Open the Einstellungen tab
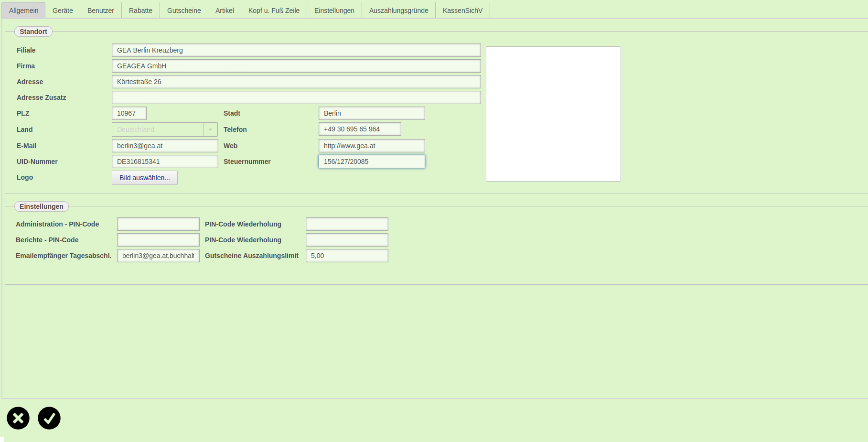Image resolution: width=868 pixels, height=442 pixels. pyautogui.click(x=334, y=11)
